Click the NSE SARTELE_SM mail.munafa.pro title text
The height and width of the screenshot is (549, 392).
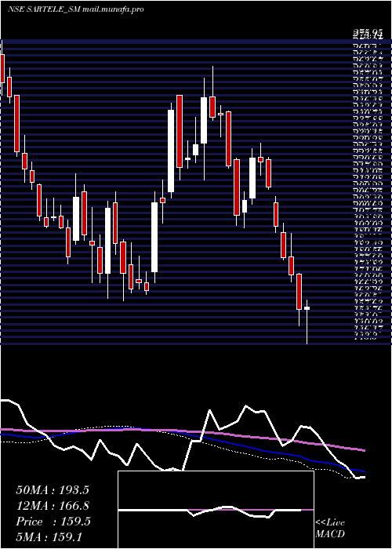[x=75, y=9]
